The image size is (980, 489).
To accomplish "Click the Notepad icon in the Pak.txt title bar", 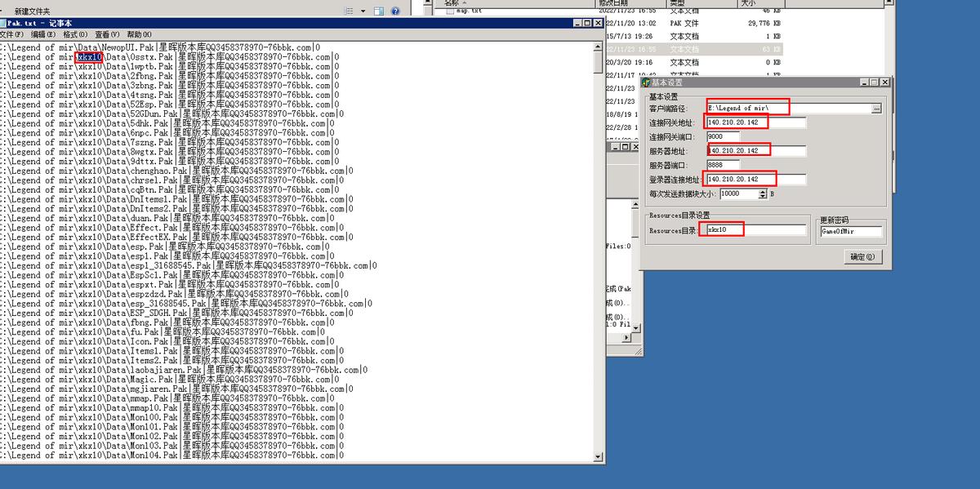I will (3, 24).
